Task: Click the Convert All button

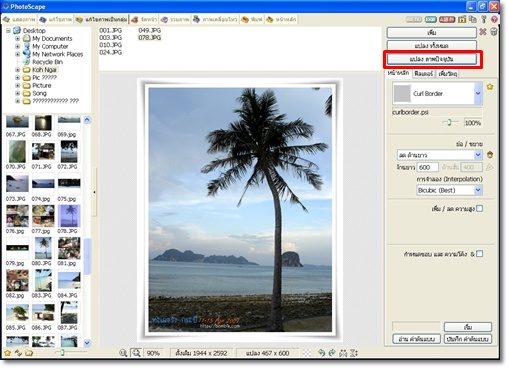Action: [x=432, y=46]
